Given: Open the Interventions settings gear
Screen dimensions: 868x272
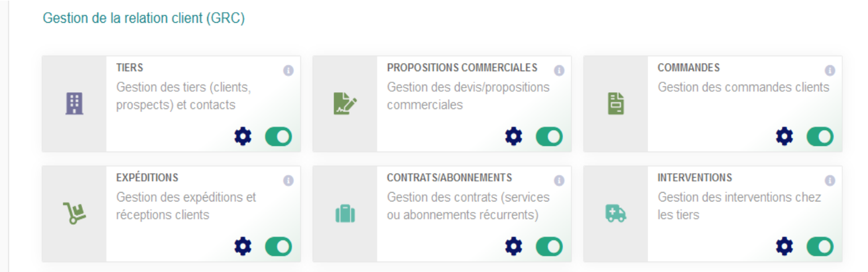Looking at the screenshot, I should click(784, 246).
